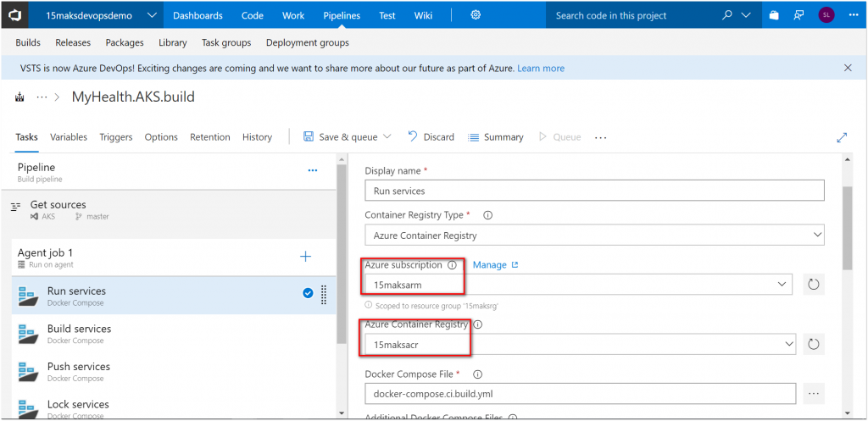Expand the search options chevron

747,15
